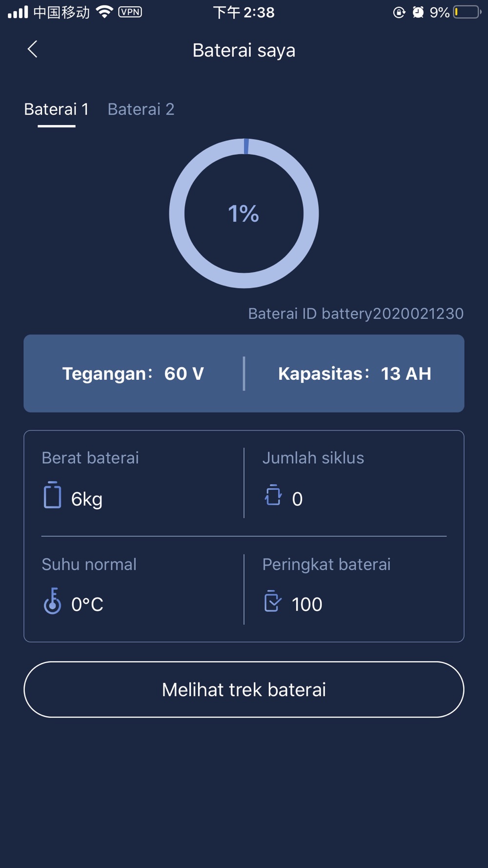488x868 pixels.
Task: Tap the Baterai saya page title
Action: click(244, 50)
